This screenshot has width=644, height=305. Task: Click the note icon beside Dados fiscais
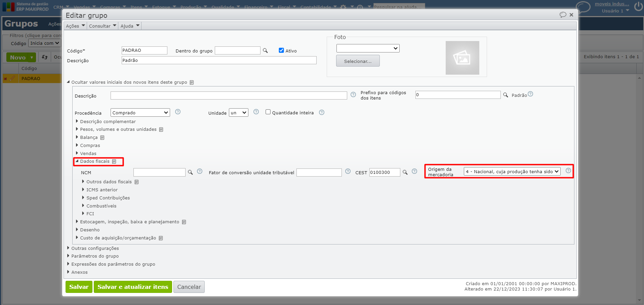(114, 161)
